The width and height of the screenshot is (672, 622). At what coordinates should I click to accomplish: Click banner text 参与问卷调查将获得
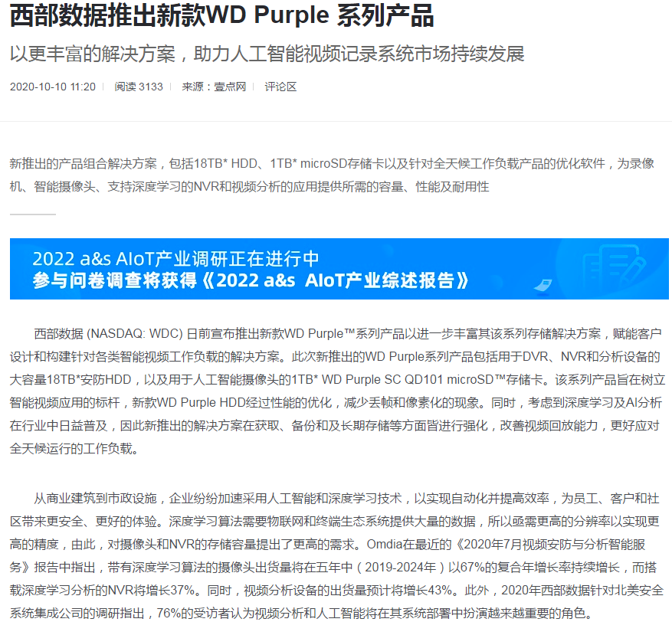[x=114, y=280]
